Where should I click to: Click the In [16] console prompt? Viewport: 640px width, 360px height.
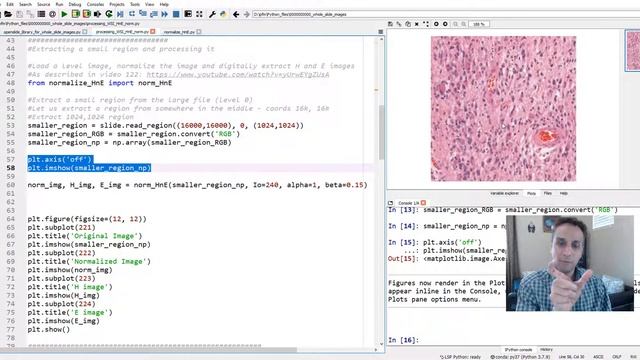click(x=403, y=340)
